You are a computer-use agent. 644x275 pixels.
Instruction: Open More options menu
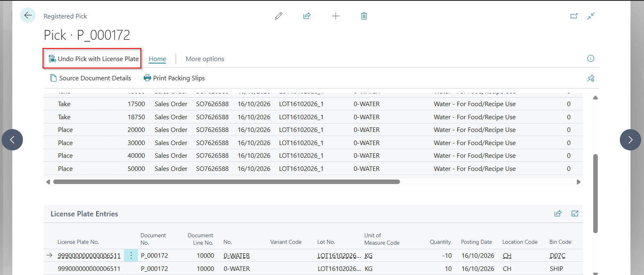click(x=205, y=59)
